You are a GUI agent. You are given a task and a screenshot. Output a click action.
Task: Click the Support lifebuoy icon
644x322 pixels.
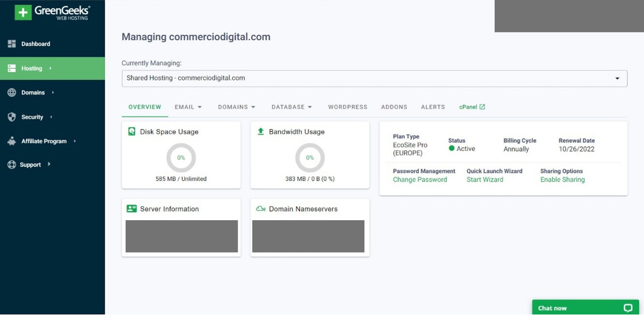[x=12, y=165]
